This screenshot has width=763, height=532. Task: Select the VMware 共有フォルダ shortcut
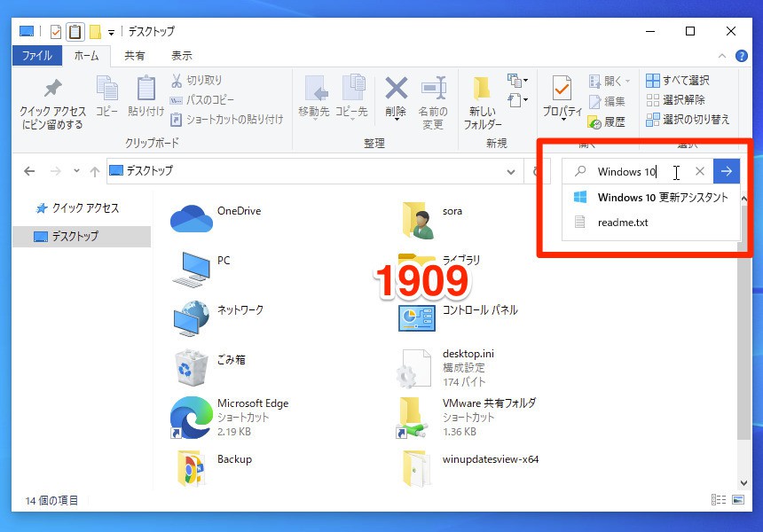[466, 418]
